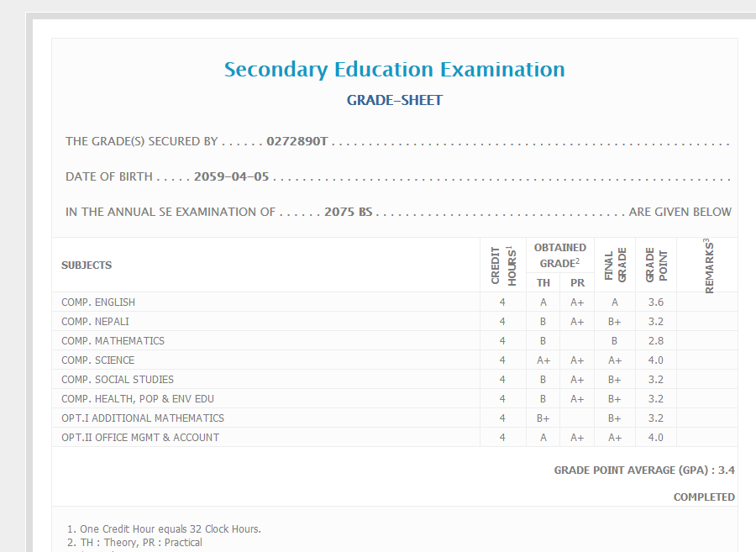This screenshot has width=756, height=552.
Task: Click the GRADE-SHEET subtitle
Action: pyautogui.click(x=394, y=101)
